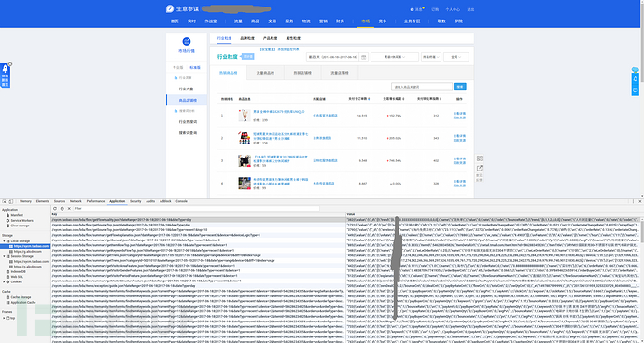Open the Network tab in DevTools
Viewport: 644px width, 343px height.
coord(76,201)
